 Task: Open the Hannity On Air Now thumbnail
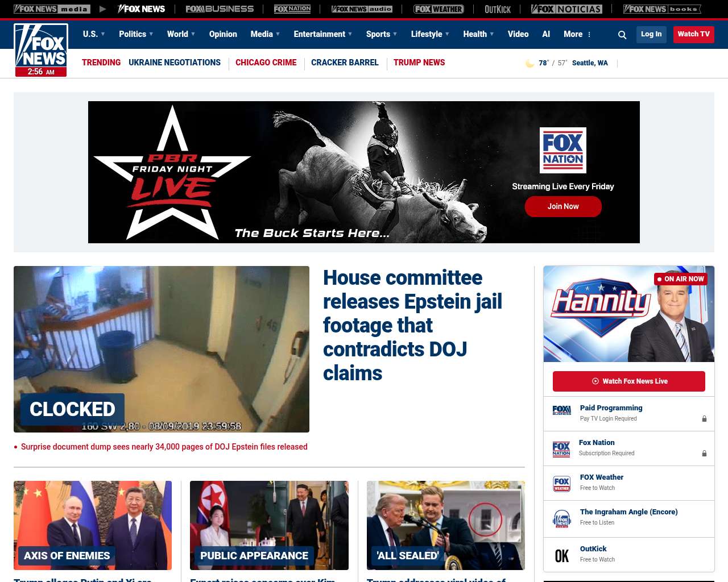point(629,314)
